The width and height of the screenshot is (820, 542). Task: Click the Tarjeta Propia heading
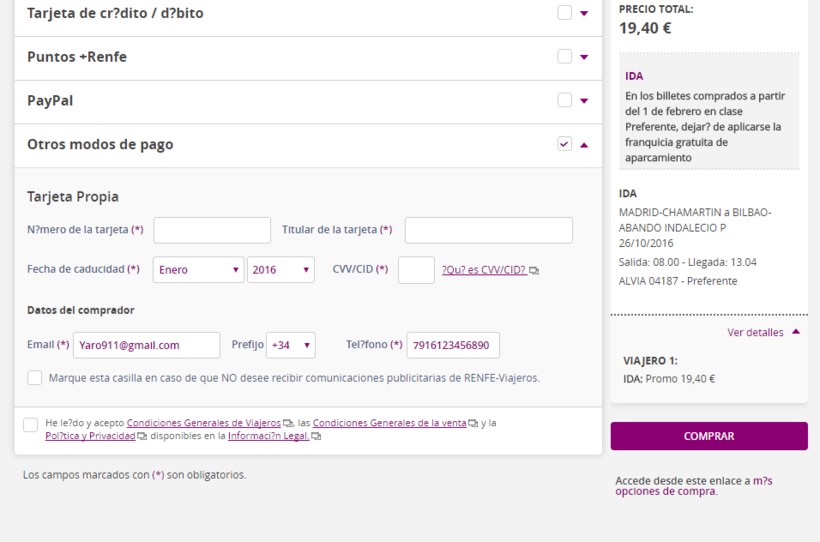tap(73, 197)
